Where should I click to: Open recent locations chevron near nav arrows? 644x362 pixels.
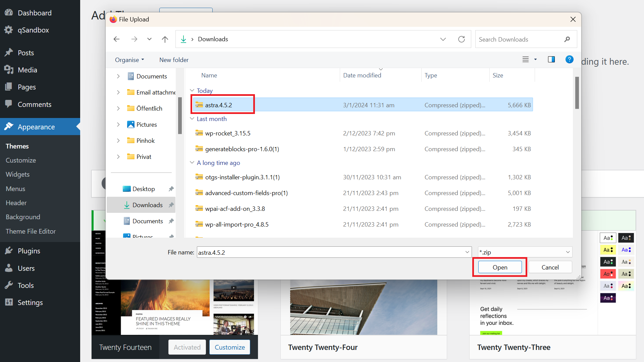click(x=149, y=39)
